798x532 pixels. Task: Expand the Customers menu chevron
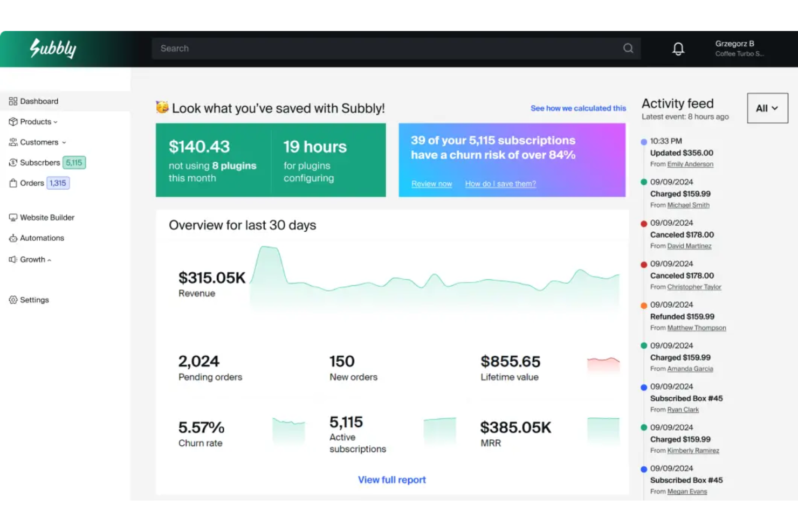click(x=64, y=142)
